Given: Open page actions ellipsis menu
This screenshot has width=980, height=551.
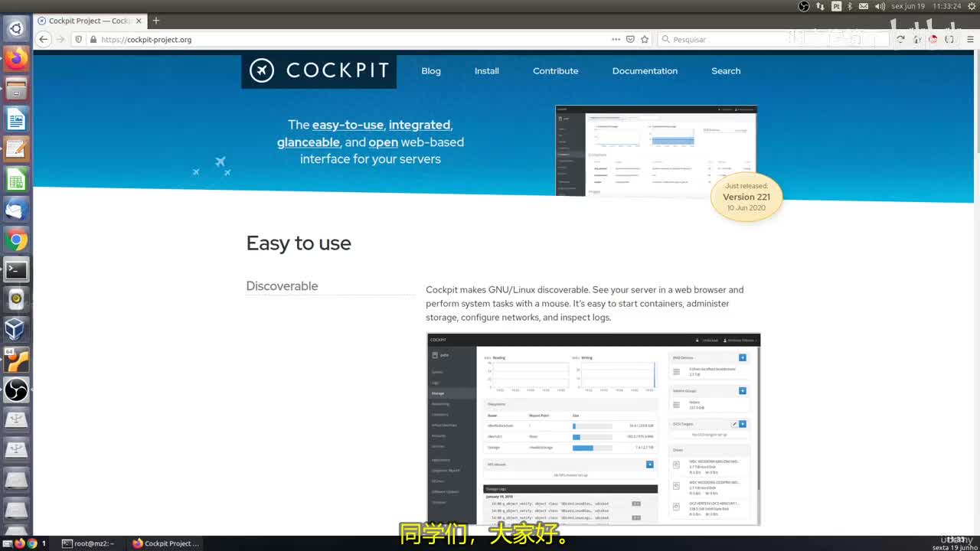Looking at the screenshot, I should [616, 39].
